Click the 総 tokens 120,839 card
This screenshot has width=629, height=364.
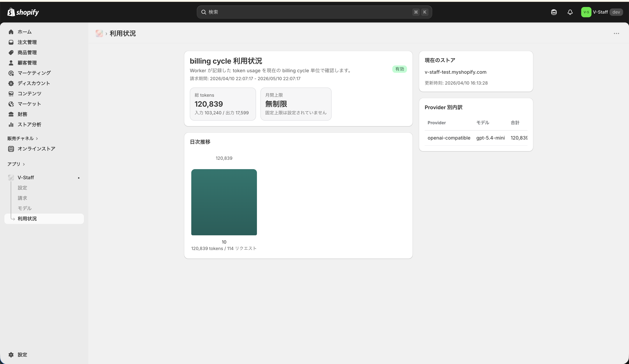pyautogui.click(x=223, y=104)
